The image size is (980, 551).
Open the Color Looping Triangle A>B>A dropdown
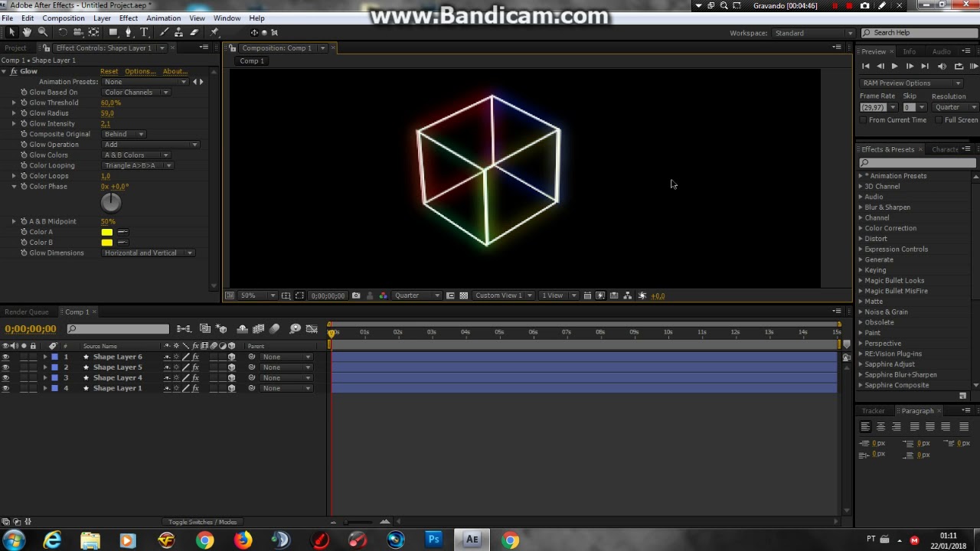[138, 165]
